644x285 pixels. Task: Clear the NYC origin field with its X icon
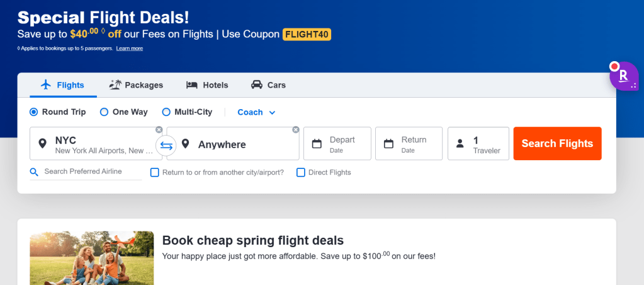(x=159, y=130)
